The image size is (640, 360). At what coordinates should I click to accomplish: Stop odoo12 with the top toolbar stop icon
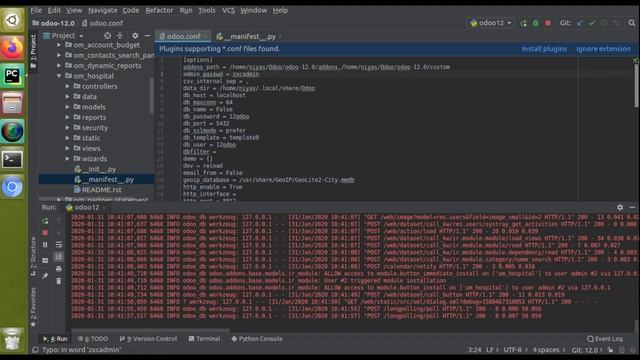pyautogui.click(x=548, y=23)
